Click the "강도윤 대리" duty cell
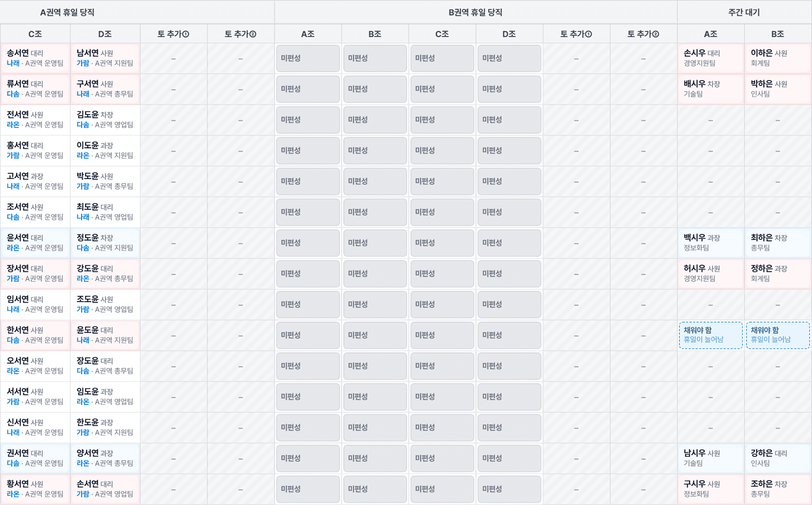The width and height of the screenshot is (812, 505). pos(105,273)
